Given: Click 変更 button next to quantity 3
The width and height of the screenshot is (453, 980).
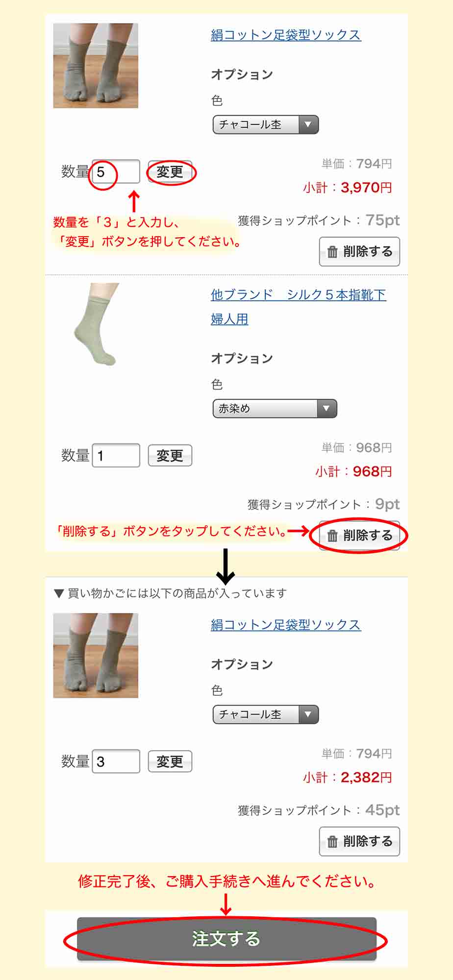Looking at the screenshot, I should 170,761.
